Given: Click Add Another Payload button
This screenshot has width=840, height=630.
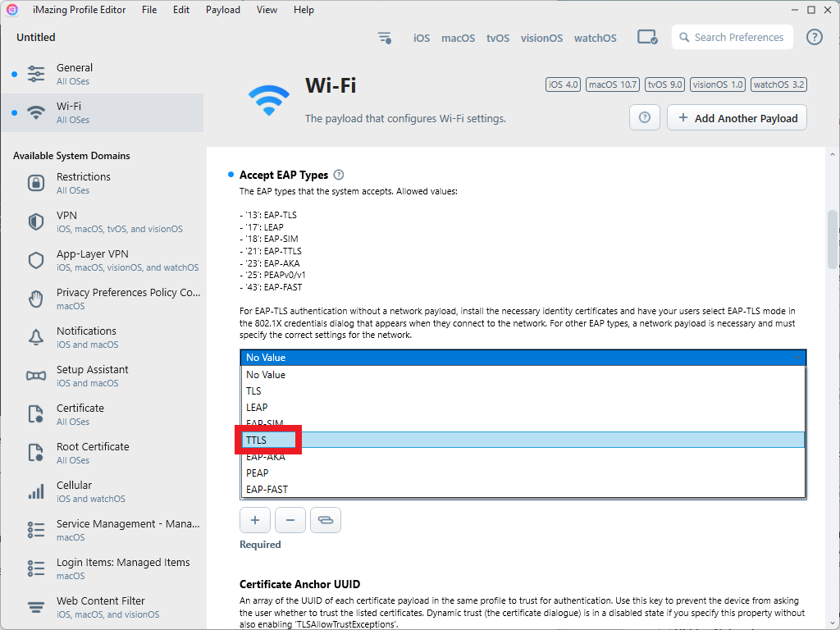Looking at the screenshot, I should coord(737,117).
